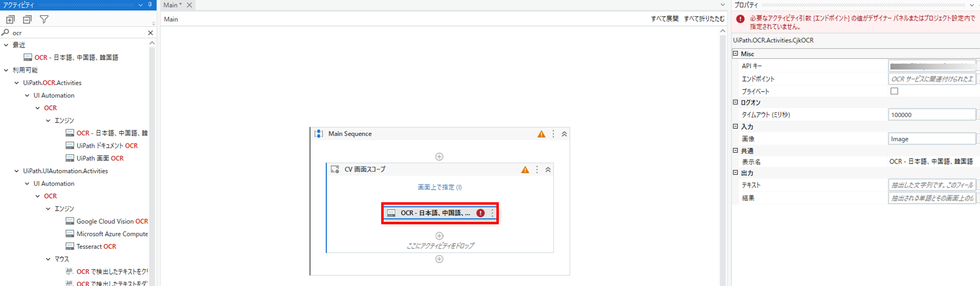Collapse the CV 画面スコープ container
The image size is (980, 286).
(x=548, y=169)
